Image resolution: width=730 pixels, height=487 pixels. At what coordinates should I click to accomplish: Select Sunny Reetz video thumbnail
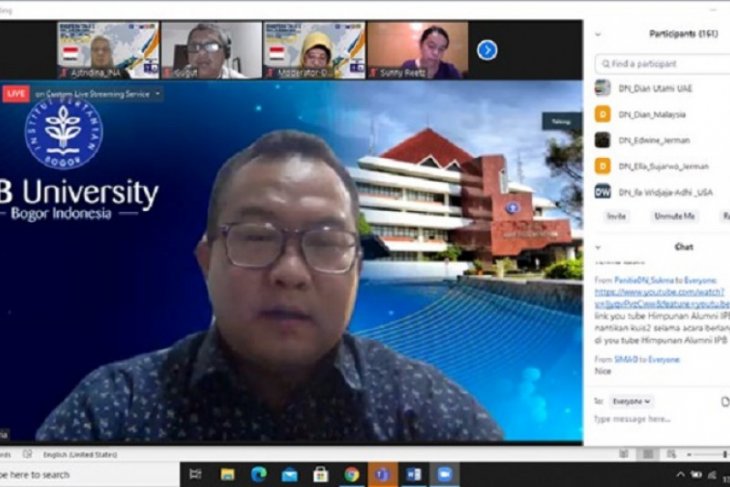click(x=418, y=50)
